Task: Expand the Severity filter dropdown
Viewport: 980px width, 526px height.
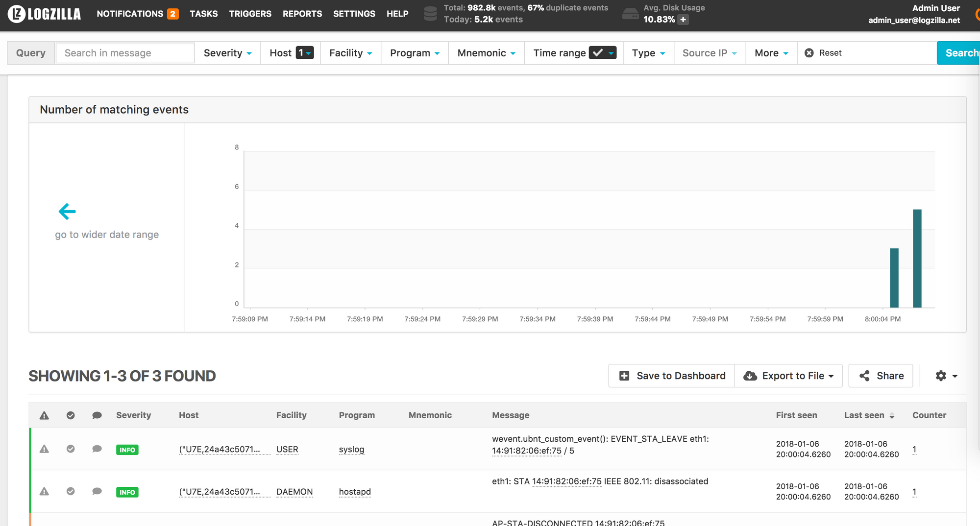Action: (227, 53)
